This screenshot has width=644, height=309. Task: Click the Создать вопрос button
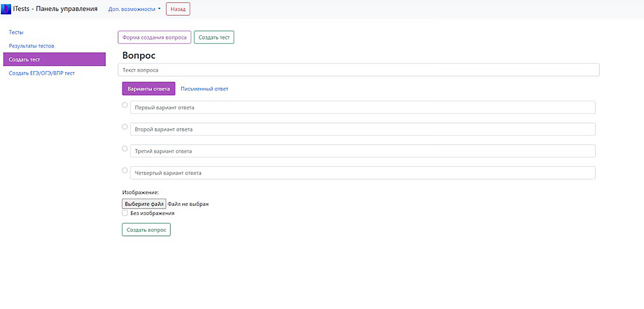pyautogui.click(x=146, y=229)
